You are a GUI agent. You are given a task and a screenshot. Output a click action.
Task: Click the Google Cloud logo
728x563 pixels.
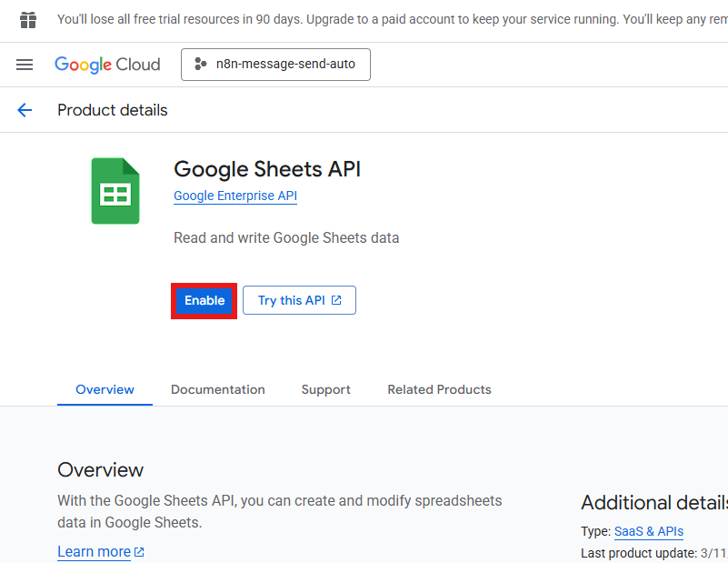tap(107, 65)
